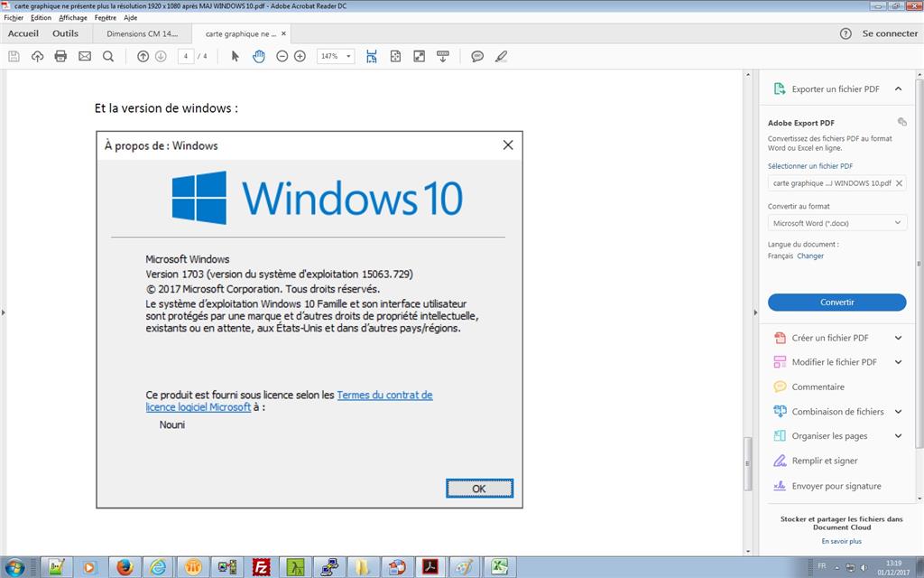
Task: Collapse the right tools pane arrow
Action: (755, 312)
